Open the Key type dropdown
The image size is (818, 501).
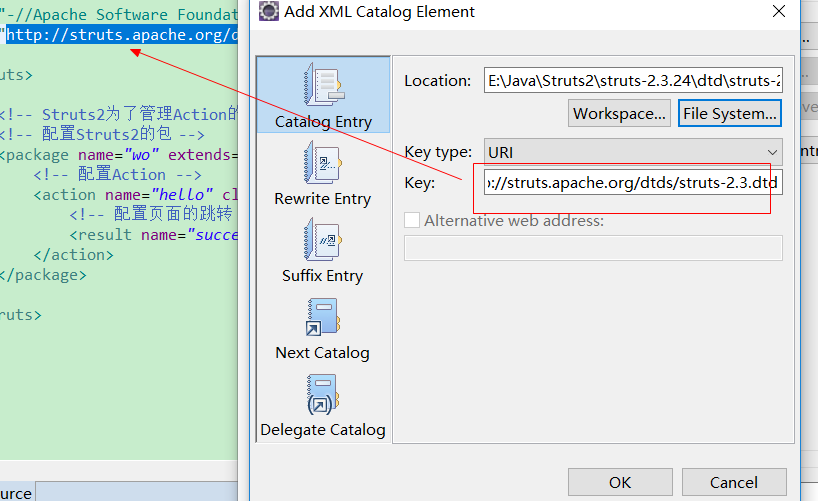[x=633, y=152]
